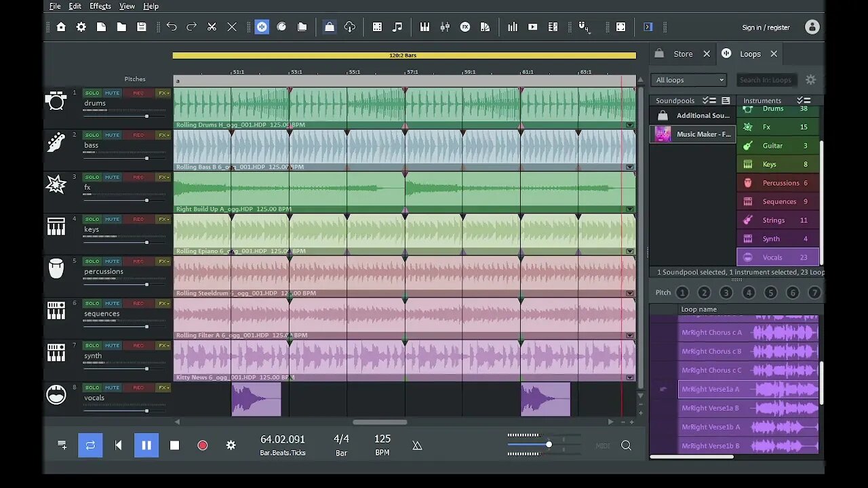Select pitch 3 button
Screen dimensions: 868x488
(726, 293)
